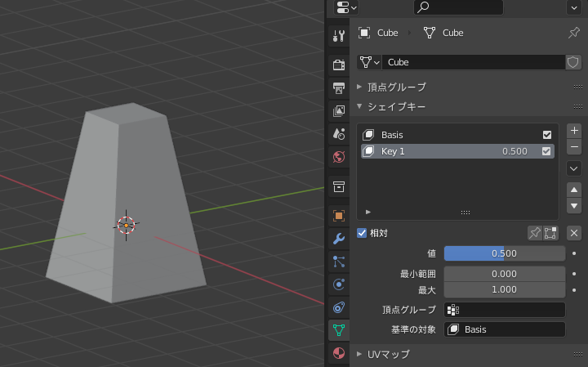Open the Object Constraint properties tab
Viewport: 588px width, 367px height.
click(x=339, y=307)
